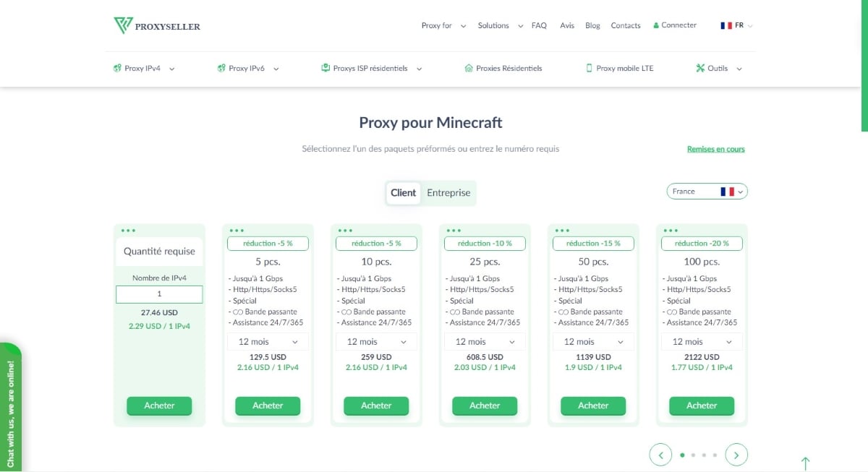The width and height of the screenshot is (868, 472).
Task: Click the Proxyseller logo
Action: (x=157, y=26)
